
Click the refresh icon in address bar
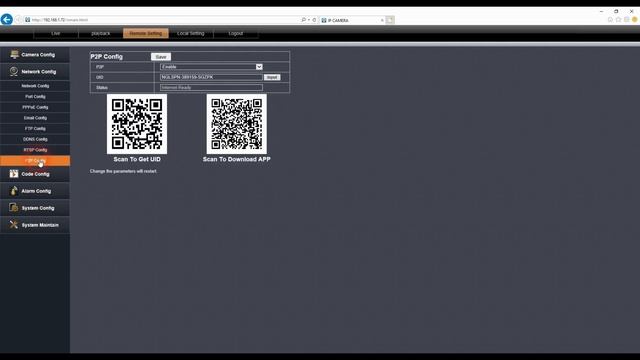(314, 20)
